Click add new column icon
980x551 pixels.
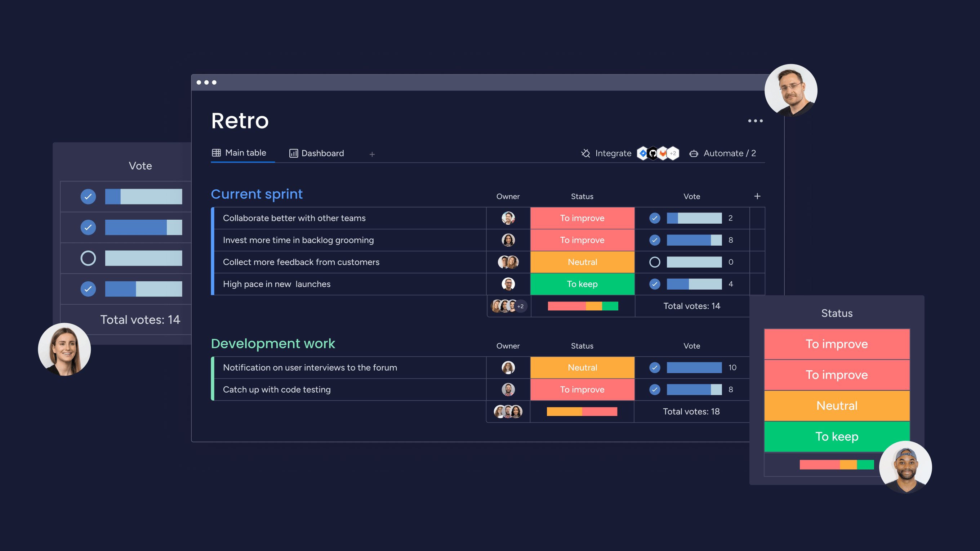tap(757, 196)
